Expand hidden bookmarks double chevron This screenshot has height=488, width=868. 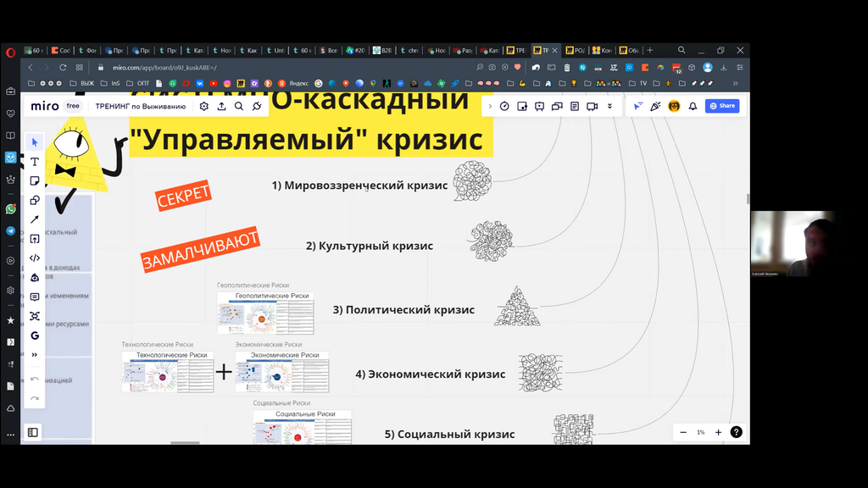click(735, 84)
